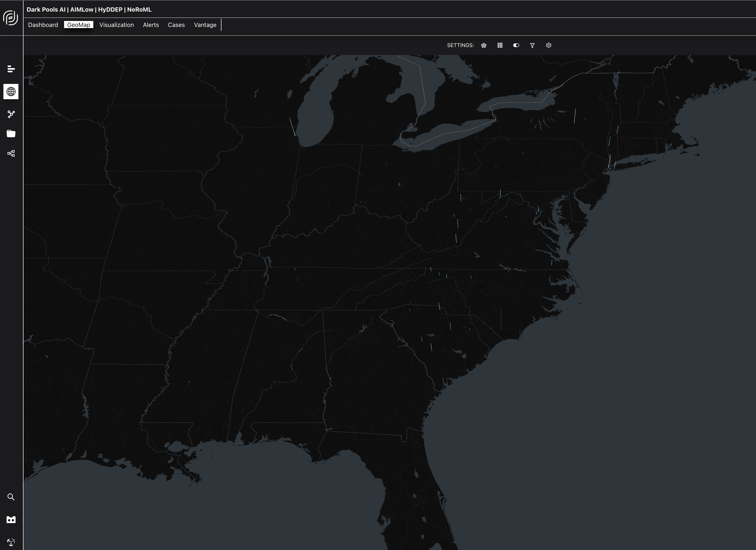Screen dimensions: 756x550
Task: Click the SETTINGS: label
Action: click(460, 45)
